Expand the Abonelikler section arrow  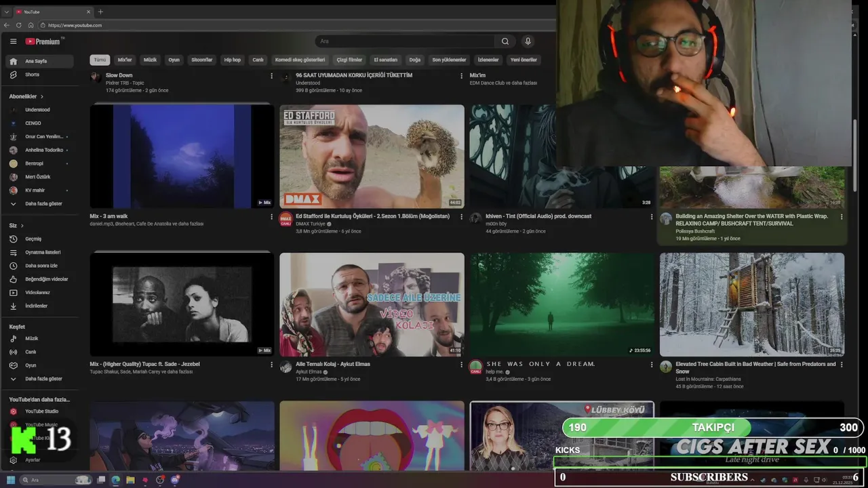[x=42, y=97]
